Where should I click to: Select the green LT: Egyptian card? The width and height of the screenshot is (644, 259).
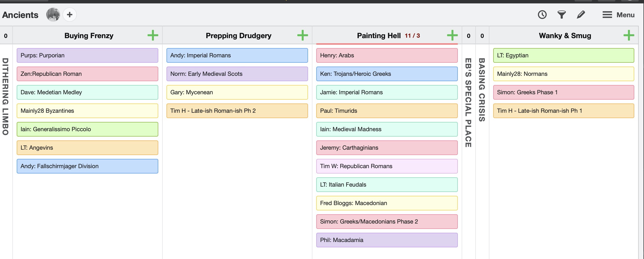click(563, 55)
